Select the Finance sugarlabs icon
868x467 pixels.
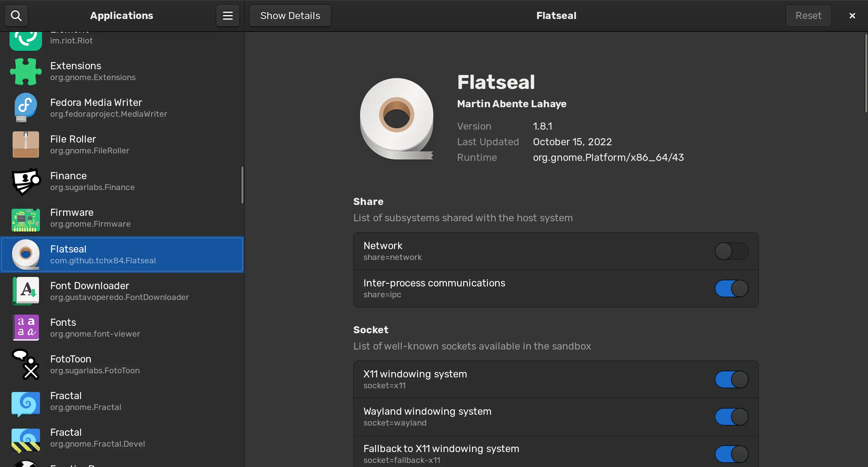26,181
